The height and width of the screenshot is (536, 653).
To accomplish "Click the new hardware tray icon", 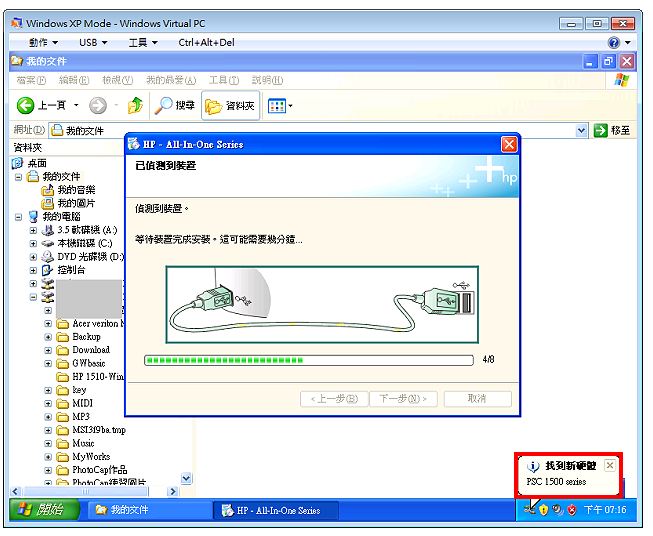I will coord(529,509).
